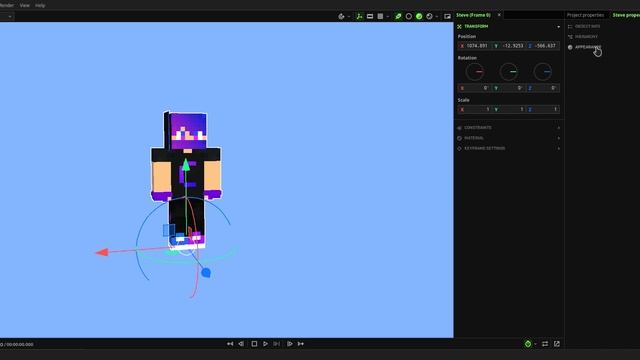Viewport: 640px width, 360px height.
Task: Click the grid overlay icon
Action: (380, 16)
